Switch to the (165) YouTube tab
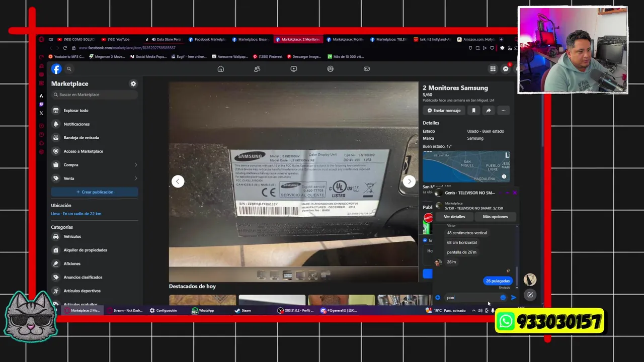 [x=119, y=39]
